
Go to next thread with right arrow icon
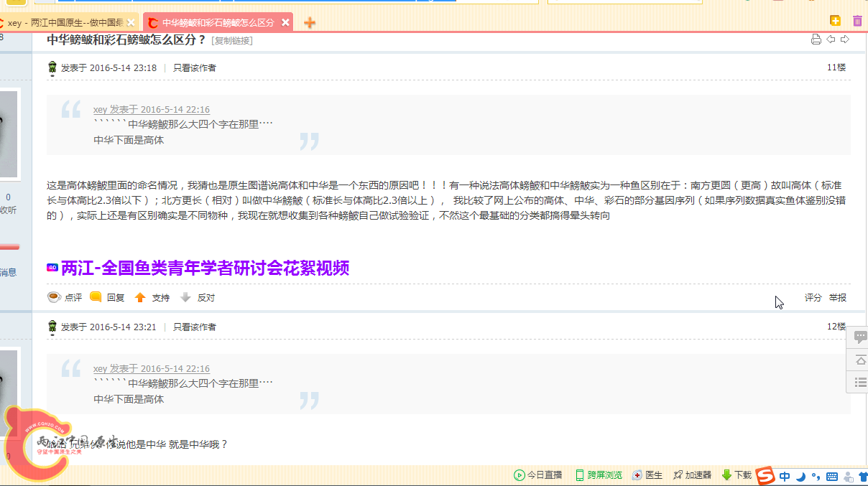(845, 39)
